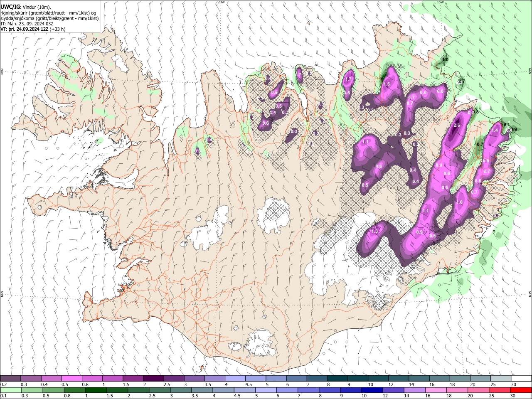Pick the rain legend swatch between 8 and 9

[330, 390]
